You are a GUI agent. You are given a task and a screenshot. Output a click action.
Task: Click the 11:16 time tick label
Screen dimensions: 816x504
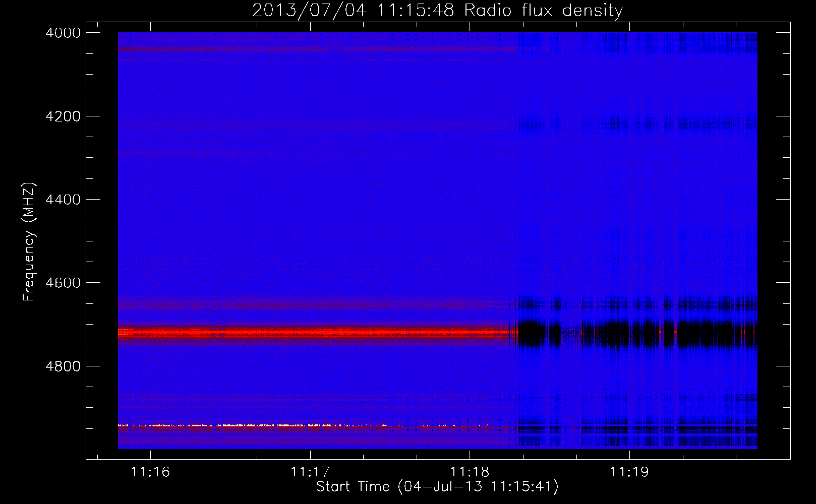tap(150, 472)
